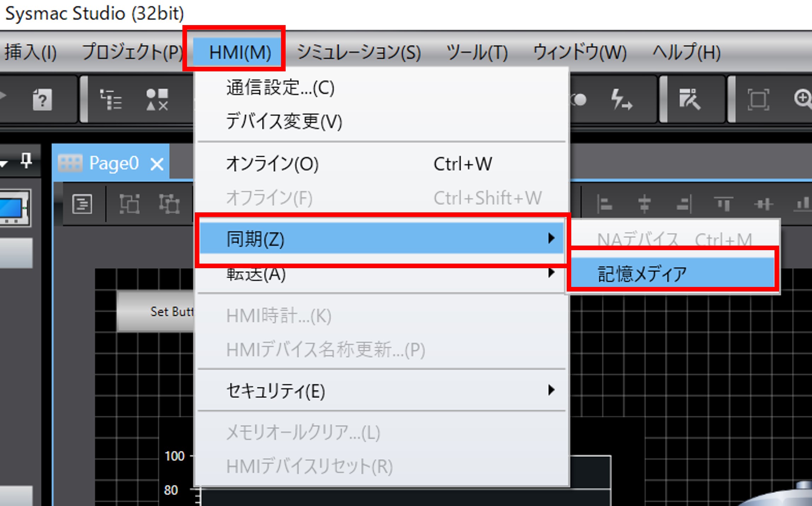This screenshot has width=812, height=506.
Task: Choose 通信設定...(C) from the menu
Action: click(382, 88)
